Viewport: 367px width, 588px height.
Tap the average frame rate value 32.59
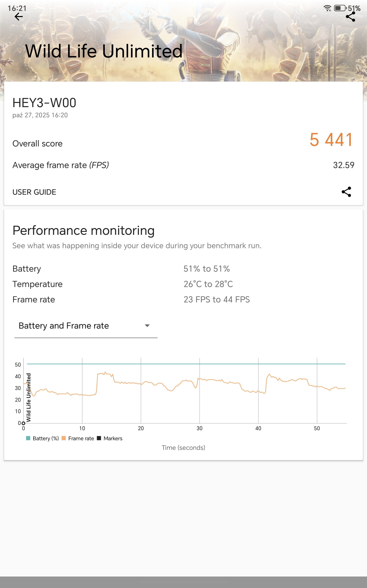tap(343, 165)
